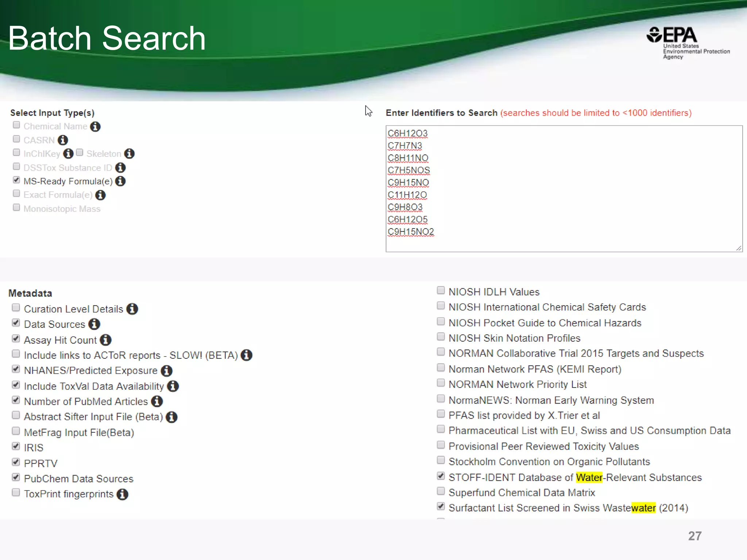The width and height of the screenshot is (747, 560).
Task: Show info for ToxPrint fingerprints
Action: [123, 494]
